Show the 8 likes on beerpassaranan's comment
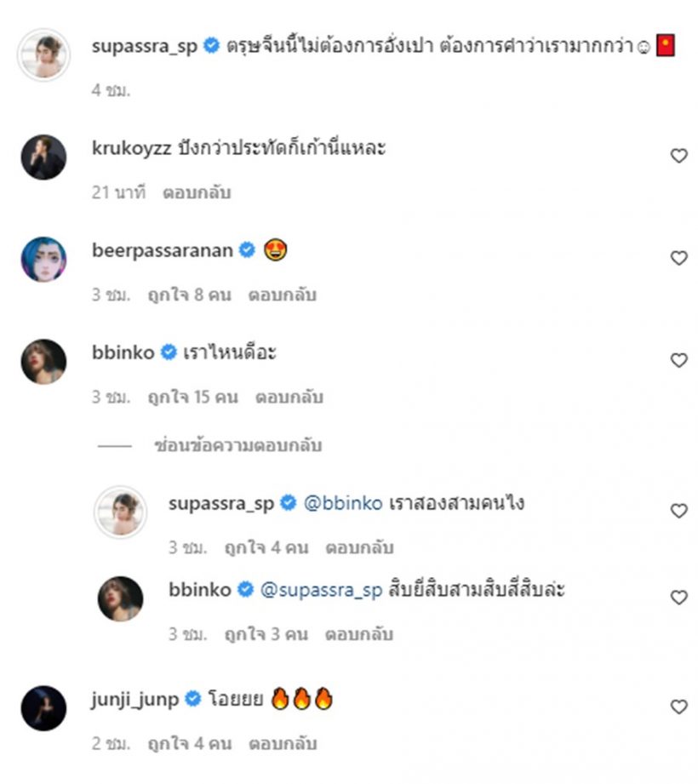Image resolution: width=698 pixels, height=784 pixels. 189,295
